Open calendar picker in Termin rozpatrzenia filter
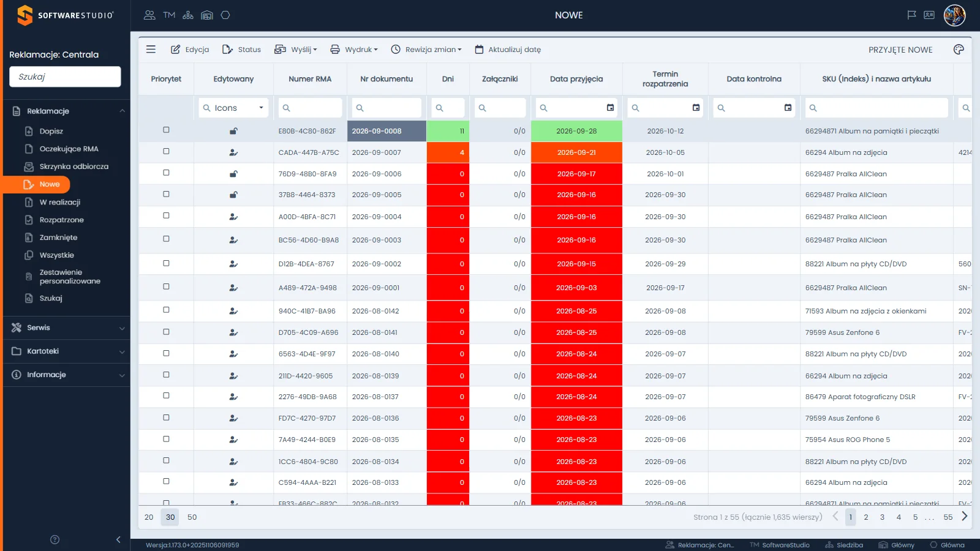The height and width of the screenshot is (551, 980). pyautogui.click(x=696, y=108)
